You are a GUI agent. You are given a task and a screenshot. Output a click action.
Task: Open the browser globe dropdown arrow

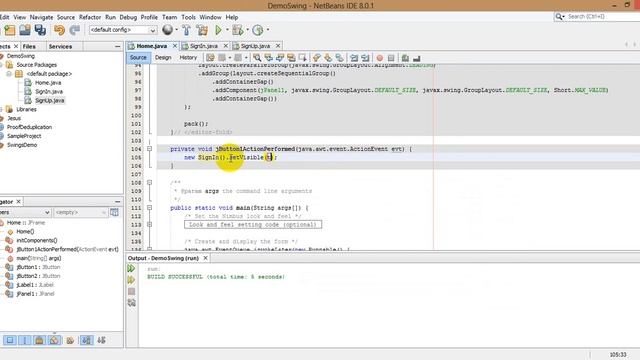pos(176,30)
